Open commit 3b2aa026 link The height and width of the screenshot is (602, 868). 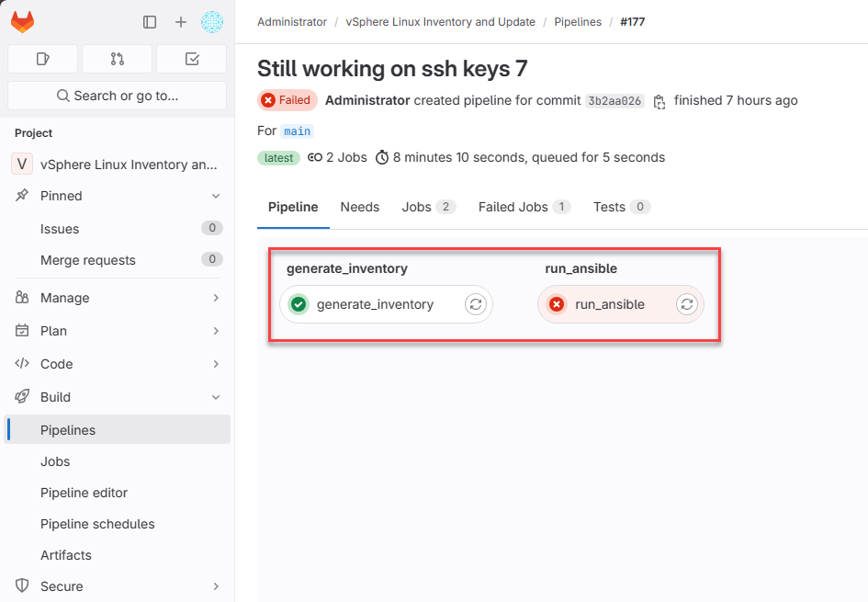click(614, 101)
